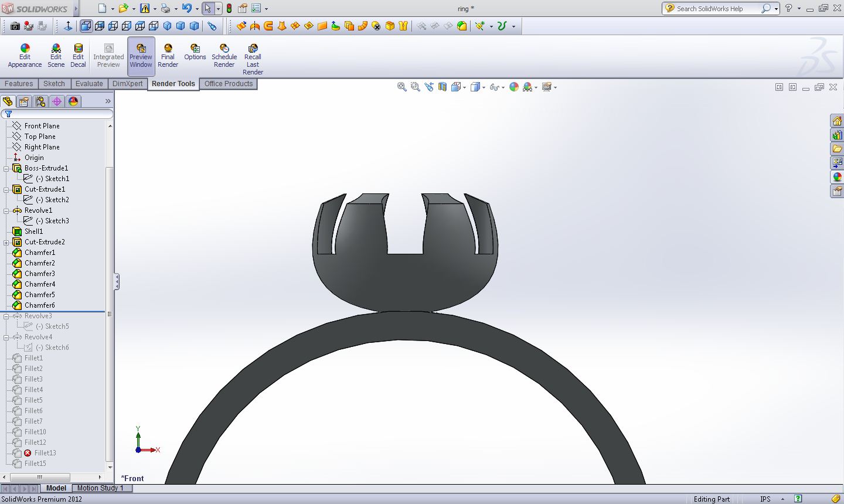The width and height of the screenshot is (844, 504).
Task: Open Appearances task pane color ball icon
Action: click(837, 177)
